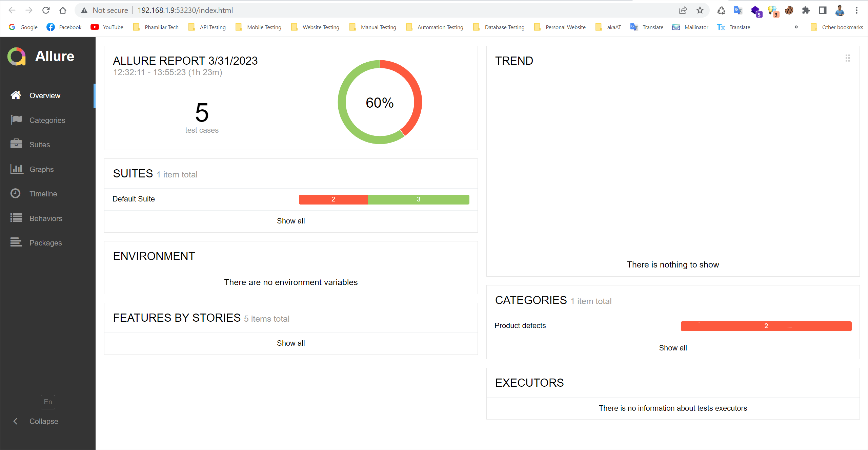This screenshot has height=450, width=868.
Task: Click the red Product defects bar
Action: tap(766, 326)
